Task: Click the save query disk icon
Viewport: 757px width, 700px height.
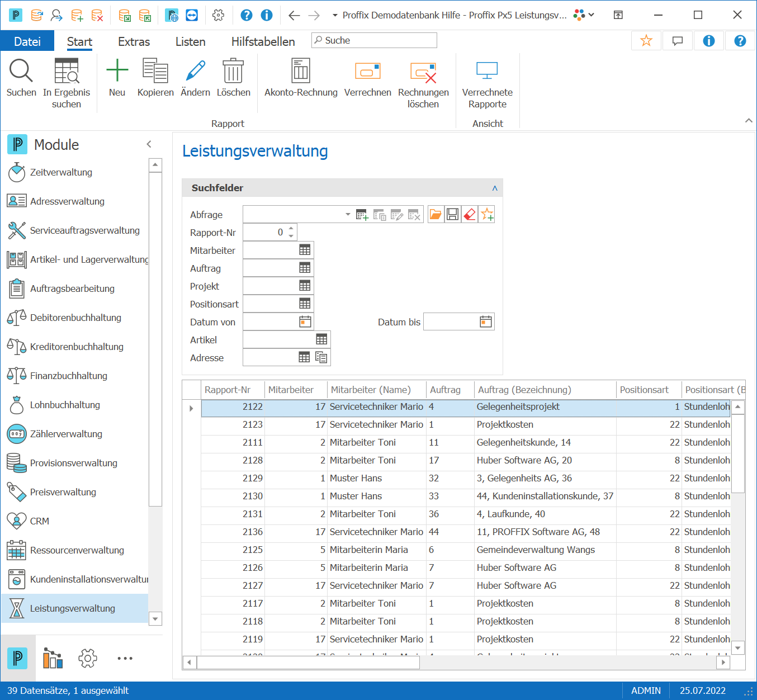Action: pyautogui.click(x=453, y=214)
